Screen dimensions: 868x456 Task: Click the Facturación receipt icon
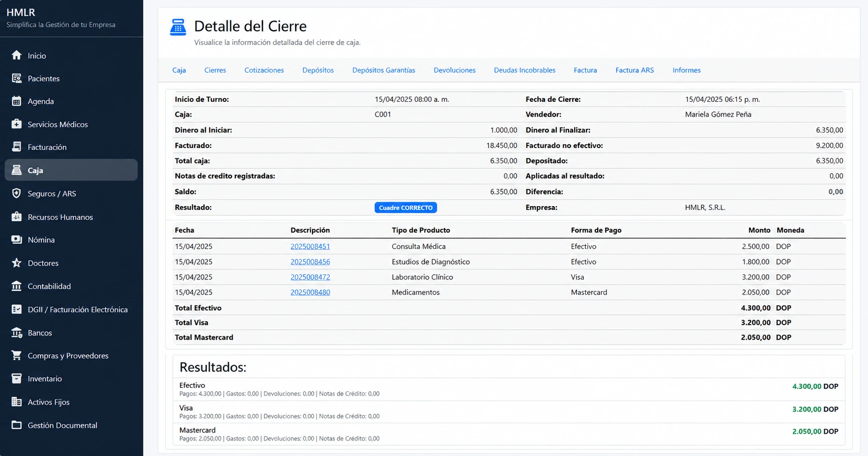coord(17,147)
